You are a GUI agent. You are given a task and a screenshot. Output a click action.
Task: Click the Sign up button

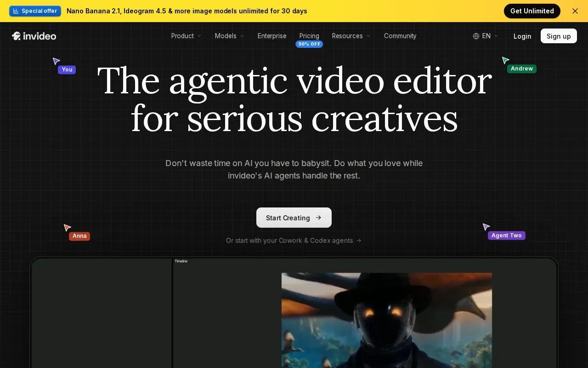coord(559,36)
